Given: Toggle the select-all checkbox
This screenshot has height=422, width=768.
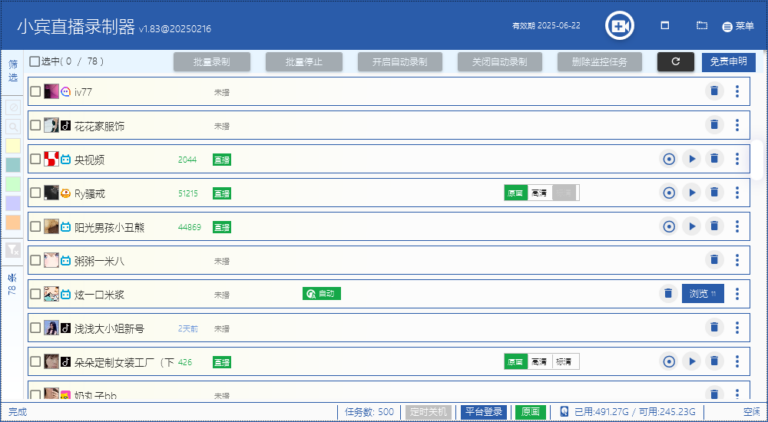Looking at the screenshot, I should tap(36, 62).
